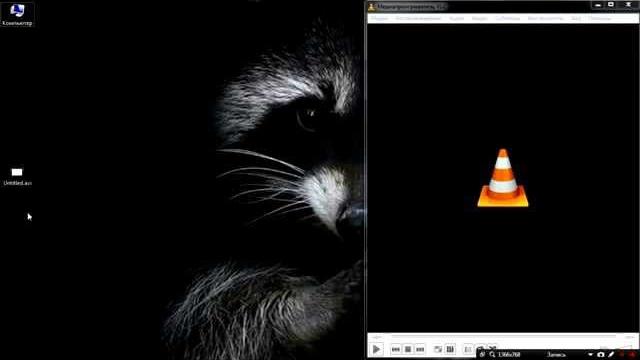640x360 pixels.
Task: Click the Запись record button
Action: pos(557,355)
